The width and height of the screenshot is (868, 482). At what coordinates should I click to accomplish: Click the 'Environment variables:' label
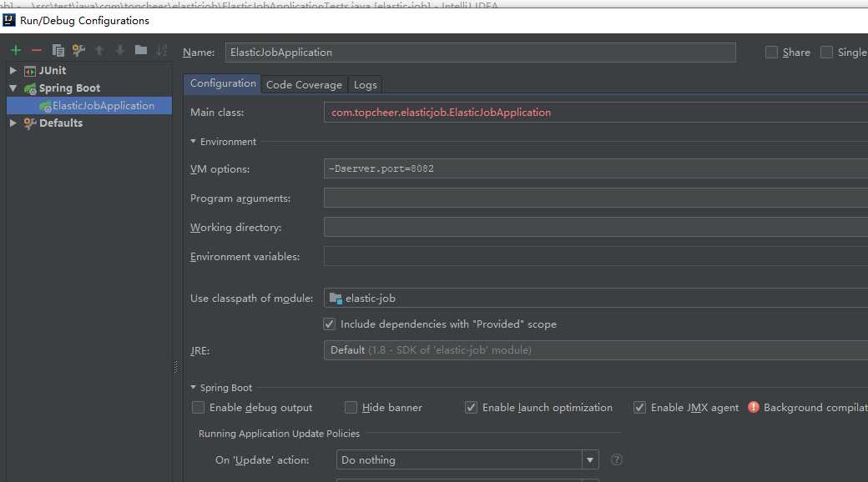pos(245,257)
